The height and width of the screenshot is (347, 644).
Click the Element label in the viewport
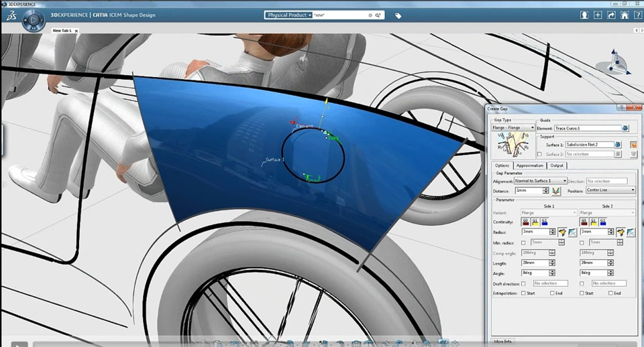point(305,126)
